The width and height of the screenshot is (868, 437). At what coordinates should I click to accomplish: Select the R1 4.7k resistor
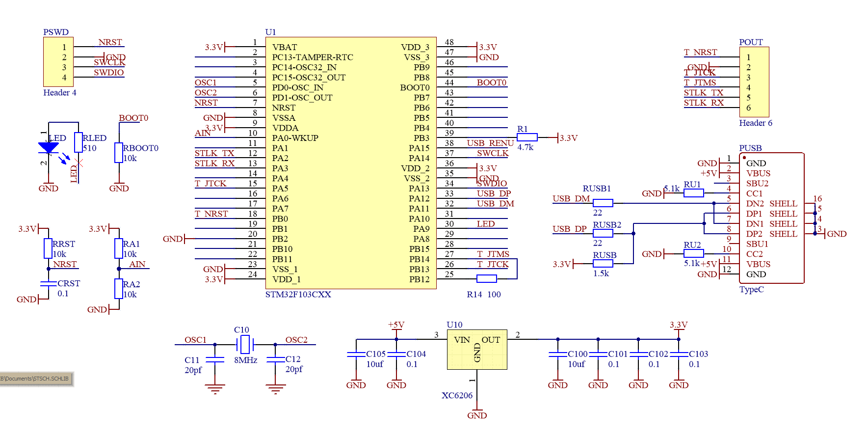click(527, 137)
